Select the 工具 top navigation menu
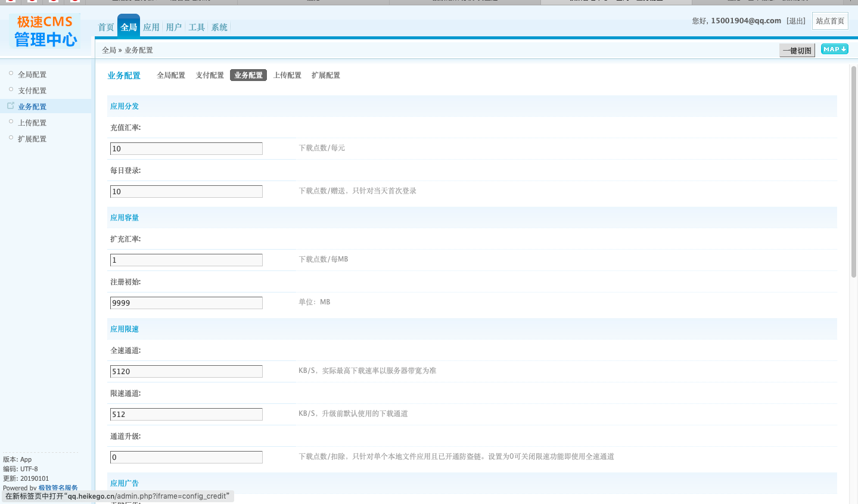 pos(197,27)
